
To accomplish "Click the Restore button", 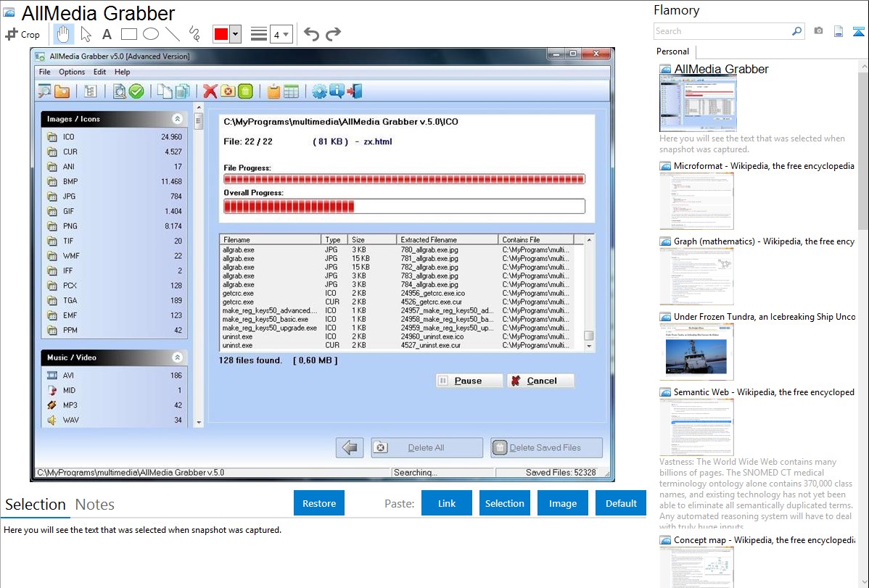I will [319, 503].
